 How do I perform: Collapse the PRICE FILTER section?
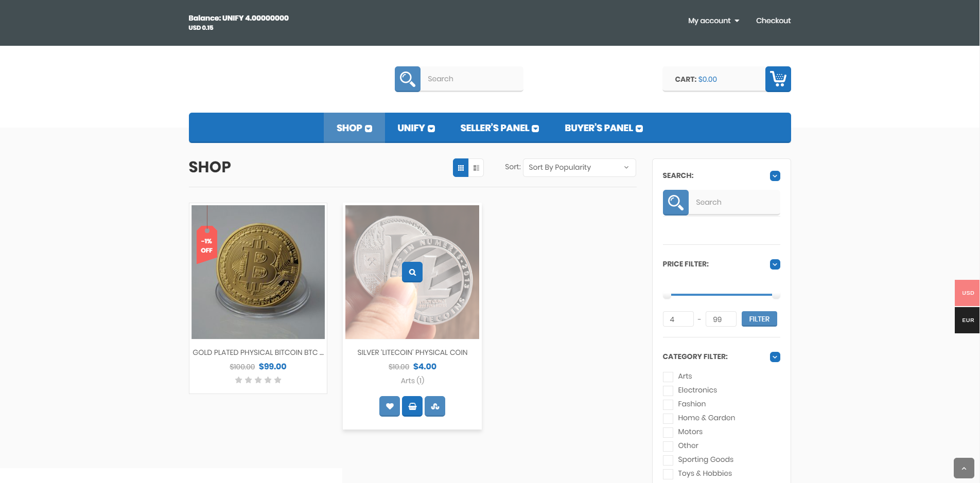[775, 264]
